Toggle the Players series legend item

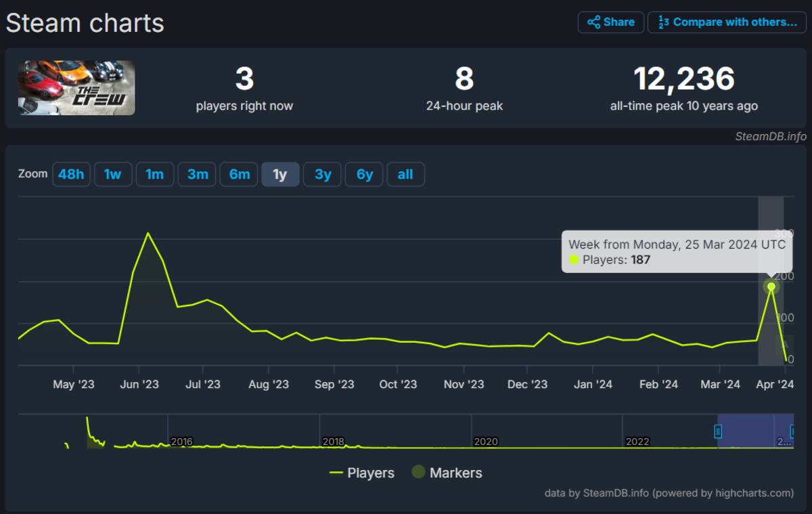362,473
